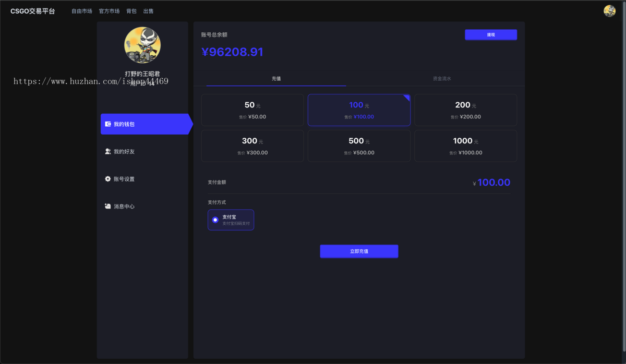
Task: Click the 账号总余额 label
Action: [x=214, y=35]
